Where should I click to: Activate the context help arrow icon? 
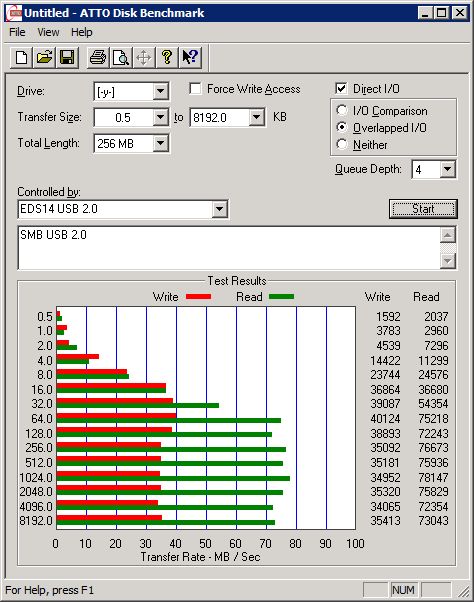(190, 58)
